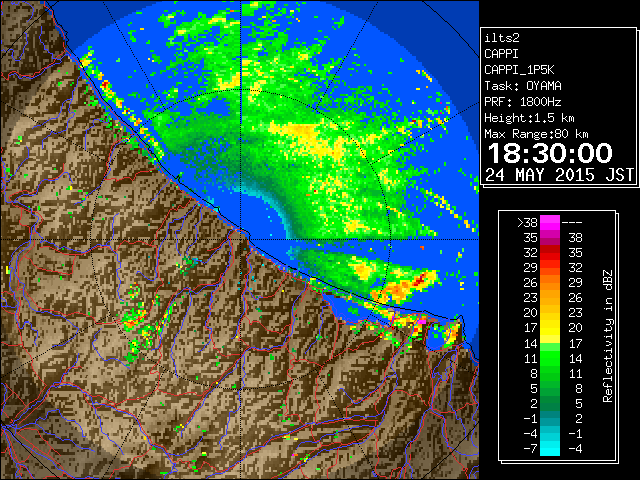This screenshot has height=480, width=640.
Task: Click the '24 MAY 2015 JST' date
Action: tap(559, 175)
